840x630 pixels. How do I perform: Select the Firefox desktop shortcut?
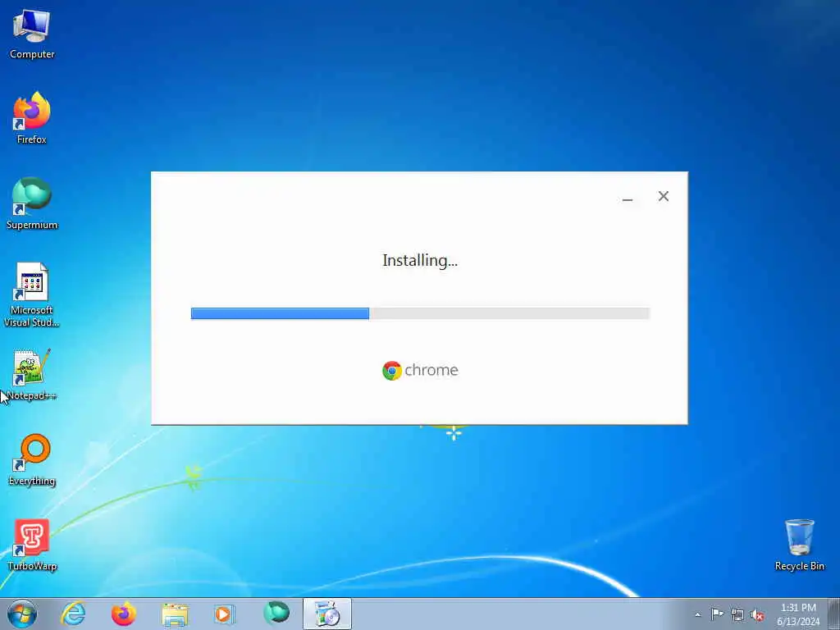point(32,118)
